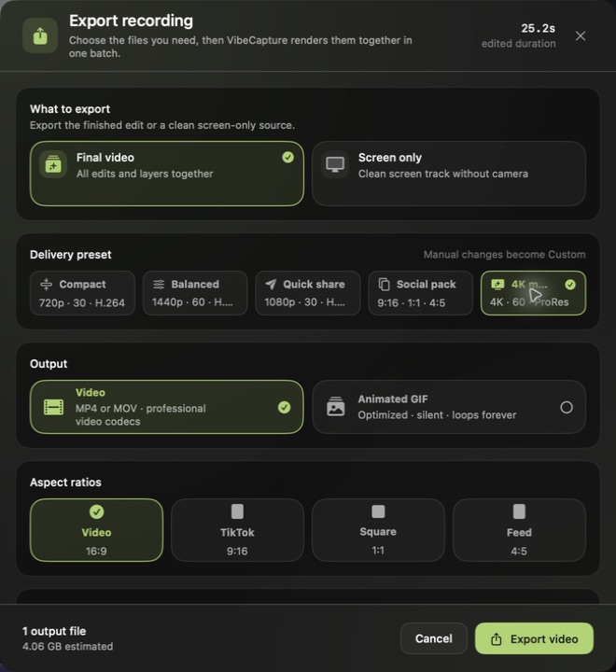Click the Export video button
Screen dimensions: 616x672
(534, 638)
